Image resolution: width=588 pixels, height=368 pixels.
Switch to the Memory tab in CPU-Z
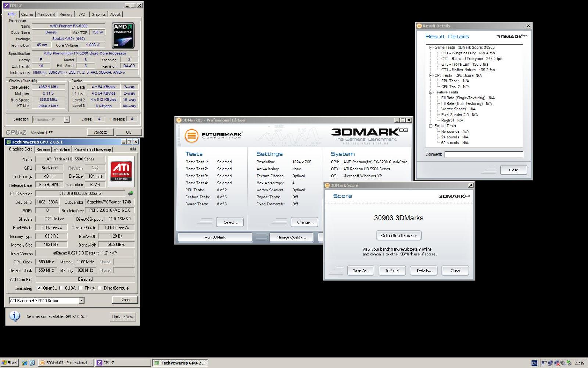click(x=66, y=14)
